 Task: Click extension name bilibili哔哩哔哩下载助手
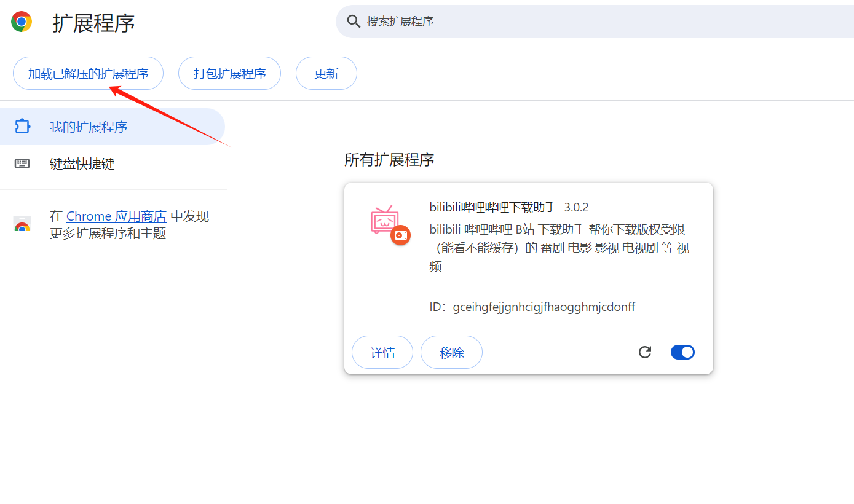coord(493,207)
